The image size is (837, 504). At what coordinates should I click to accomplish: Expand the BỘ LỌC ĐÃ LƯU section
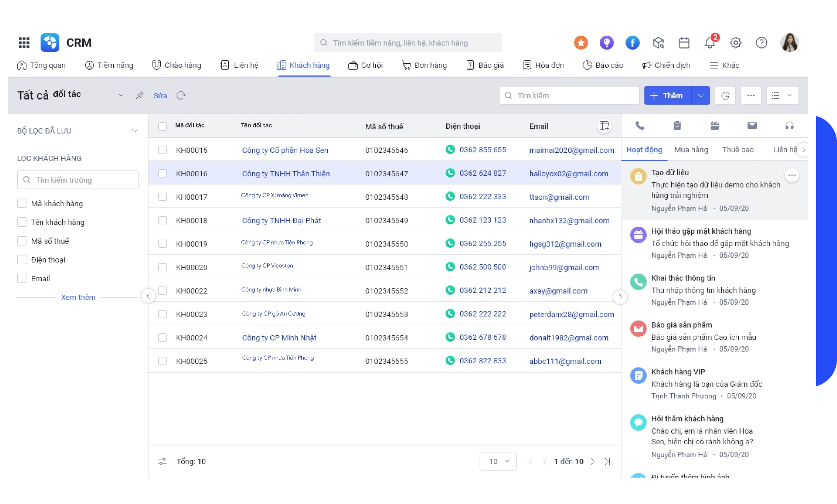[x=134, y=131]
